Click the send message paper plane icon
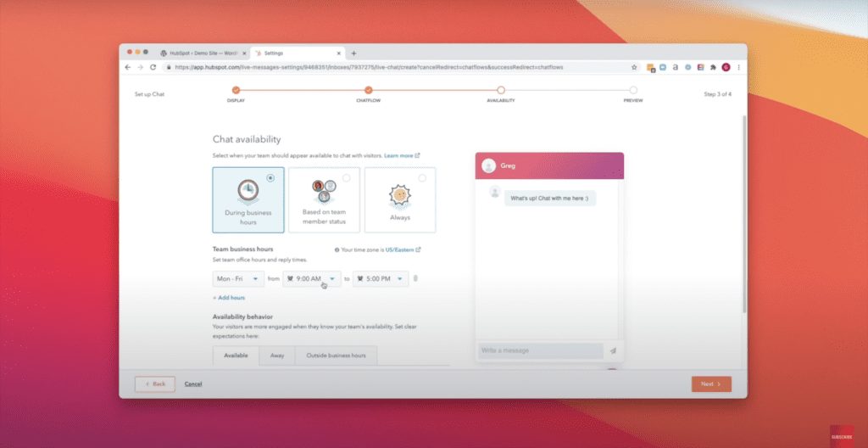Viewport: 868px width, 448px height. (x=613, y=350)
